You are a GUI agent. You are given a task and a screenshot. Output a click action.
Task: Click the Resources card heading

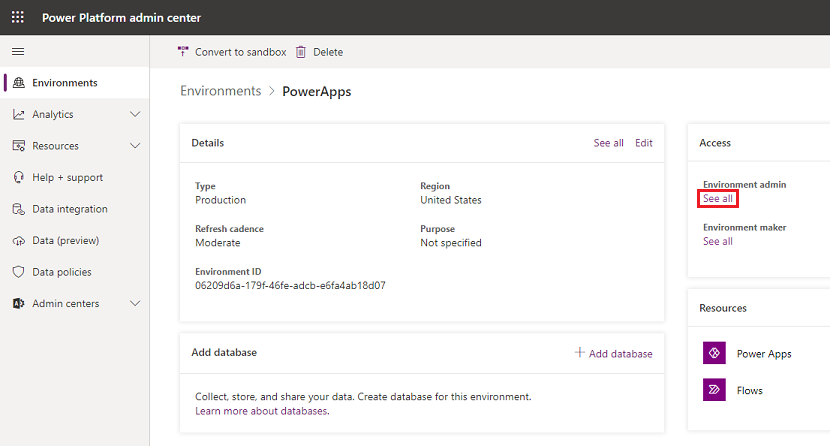tap(723, 308)
